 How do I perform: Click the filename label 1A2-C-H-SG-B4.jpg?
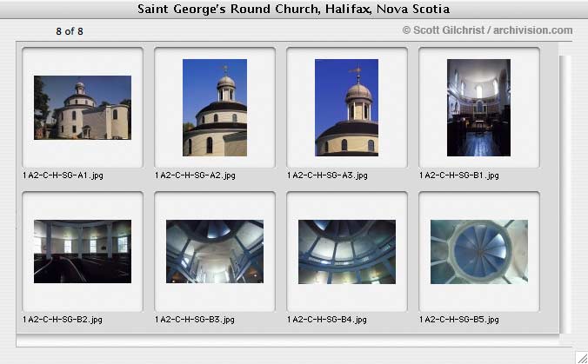(327, 320)
